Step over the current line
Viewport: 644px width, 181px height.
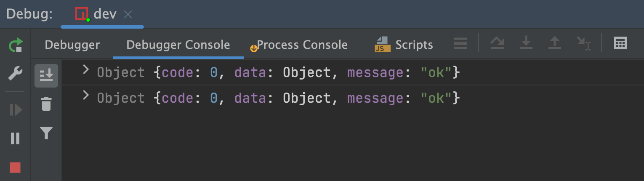tap(498, 43)
